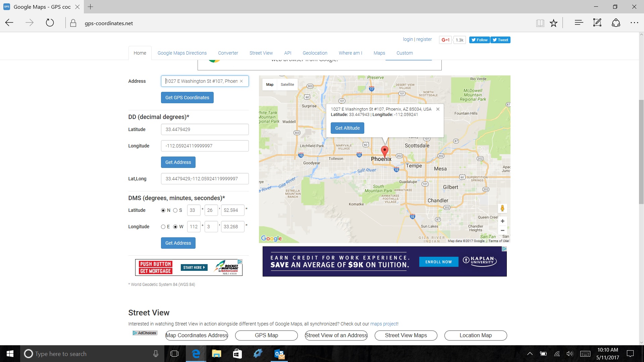Select the S latitude radio button

(175, 210)
